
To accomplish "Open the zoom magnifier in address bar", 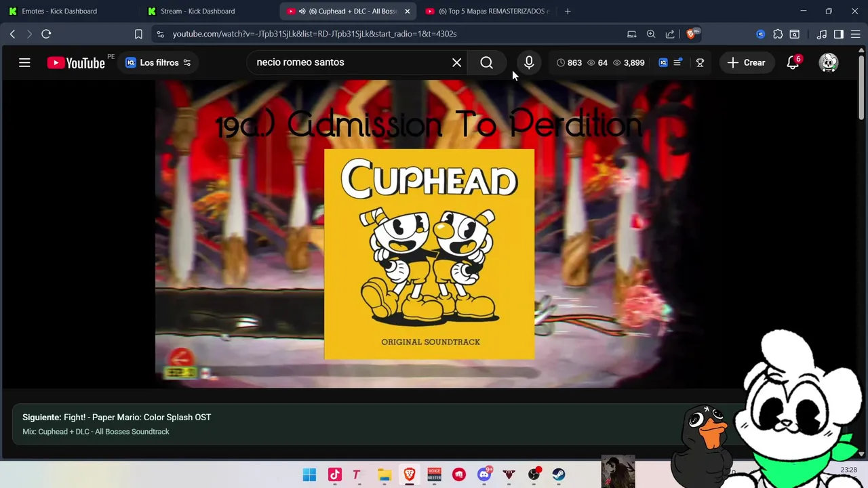I will (x=651, y=34).
